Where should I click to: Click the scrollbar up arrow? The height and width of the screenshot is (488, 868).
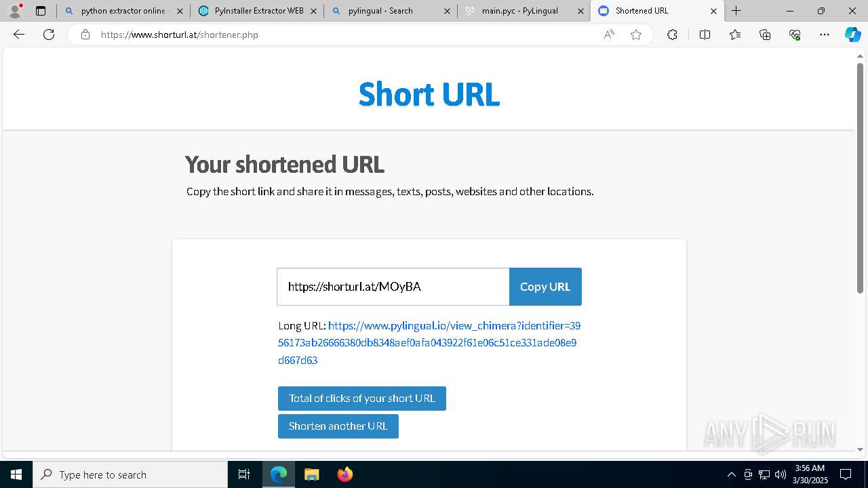tap(860, 56)
